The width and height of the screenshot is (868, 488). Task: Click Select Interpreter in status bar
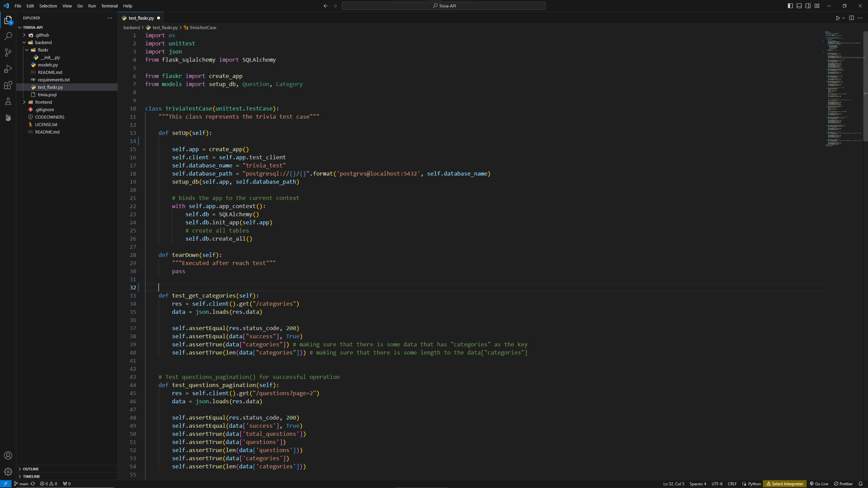point(785,484)
